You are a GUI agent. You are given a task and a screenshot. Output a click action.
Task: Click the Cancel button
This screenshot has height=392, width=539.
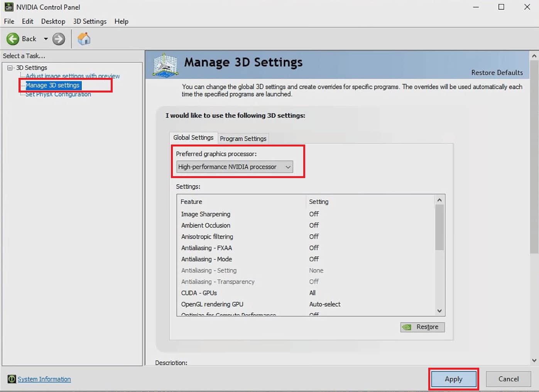click(509, 379)
